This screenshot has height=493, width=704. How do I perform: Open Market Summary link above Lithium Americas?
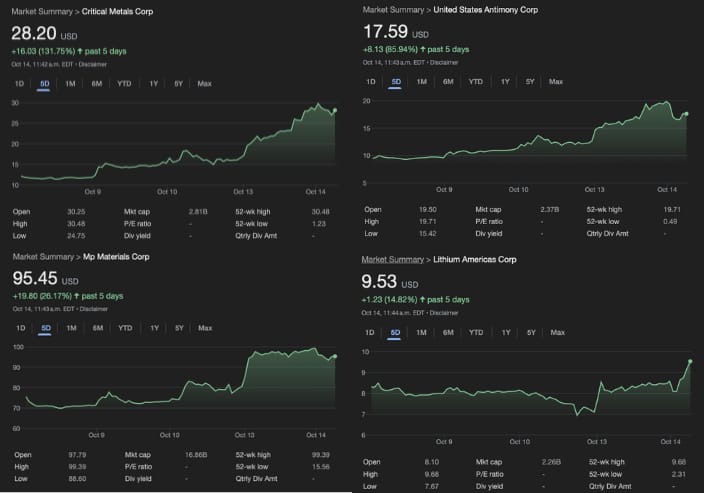pos(392,260)
